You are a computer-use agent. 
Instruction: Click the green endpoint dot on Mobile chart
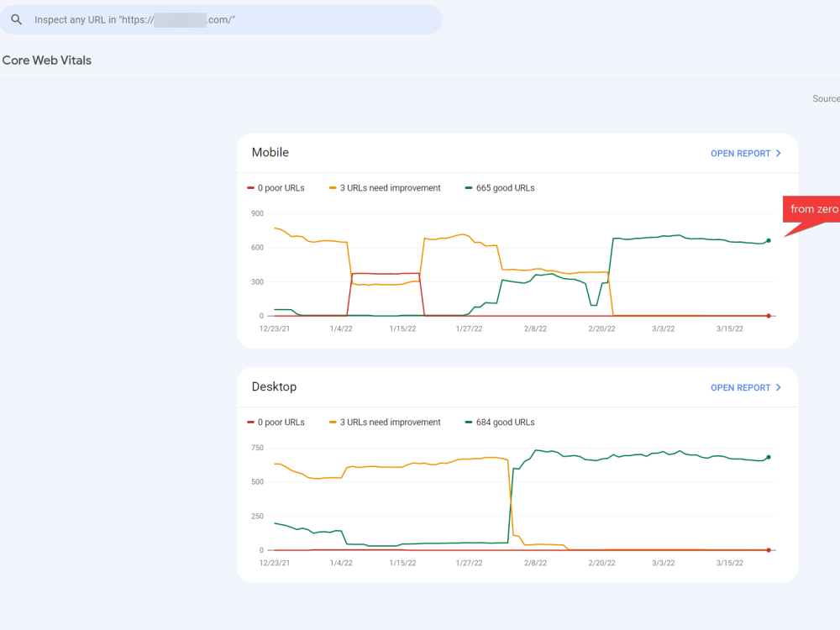[769, 241]
